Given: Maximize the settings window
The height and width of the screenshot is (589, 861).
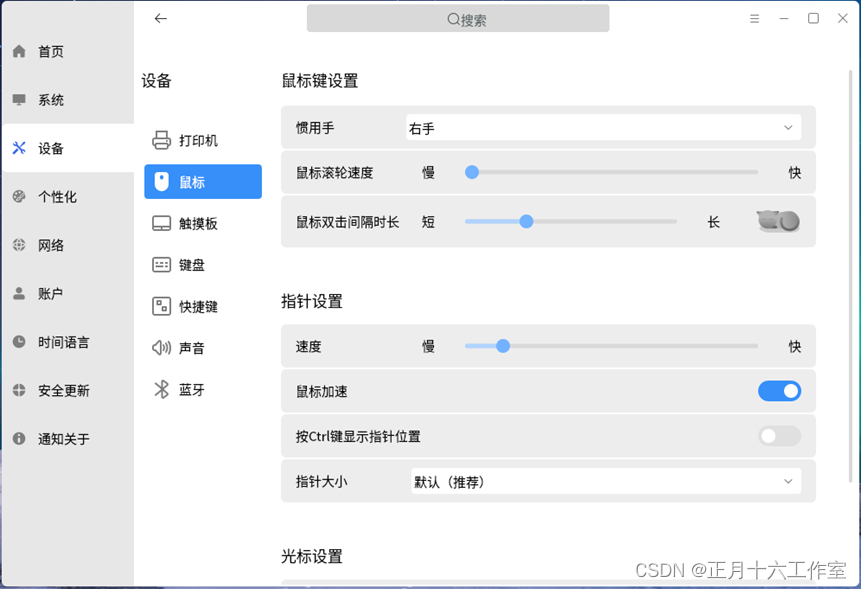Looking at the screenshot, I should [813, 18].
